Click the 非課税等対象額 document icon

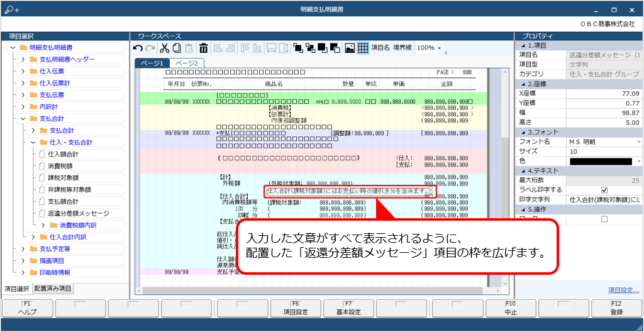click(x=42, y=190)
